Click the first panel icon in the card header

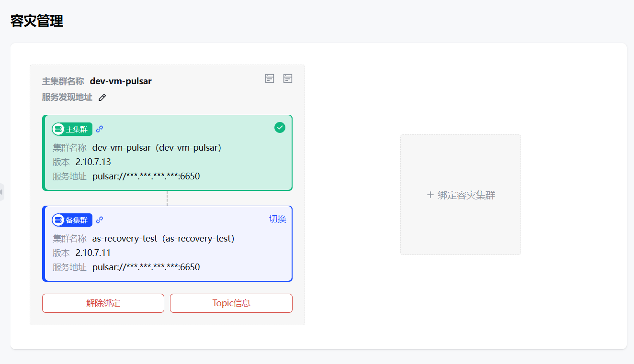tap(269, 78)
